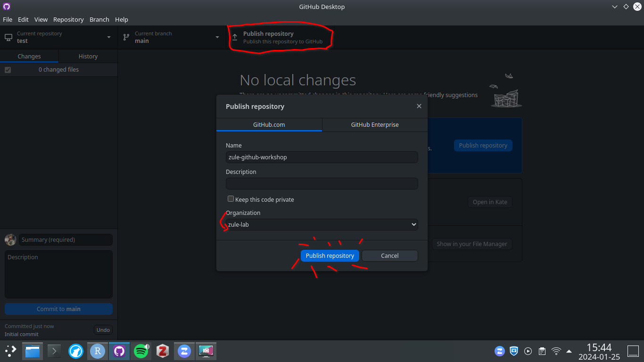This screenshot has height=362, width=644.
Task: Expand the Current branch main dropdown
Action: click(x=172, y=37)
